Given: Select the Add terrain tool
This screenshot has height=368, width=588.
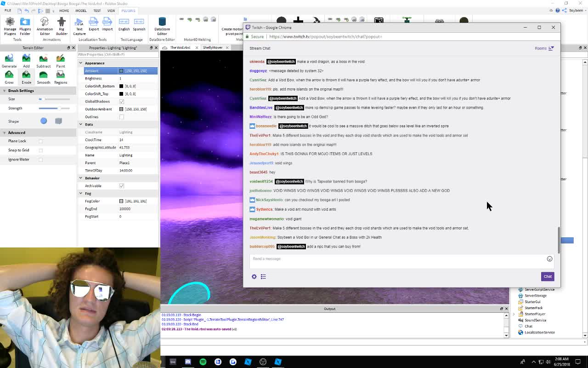Looking at the screenshot, I should pyautogui.click(x=26, y=60).
